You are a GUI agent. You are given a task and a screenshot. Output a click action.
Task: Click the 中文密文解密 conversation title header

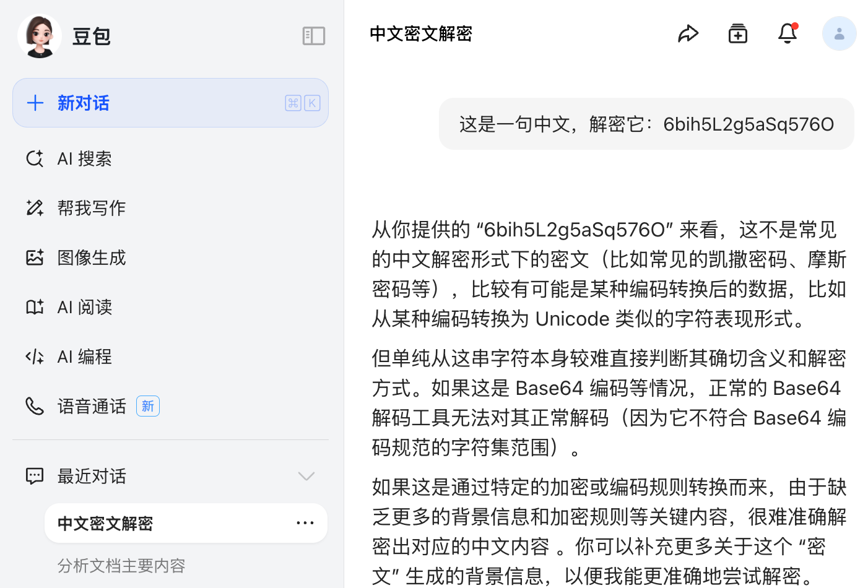tap(421, 33)
